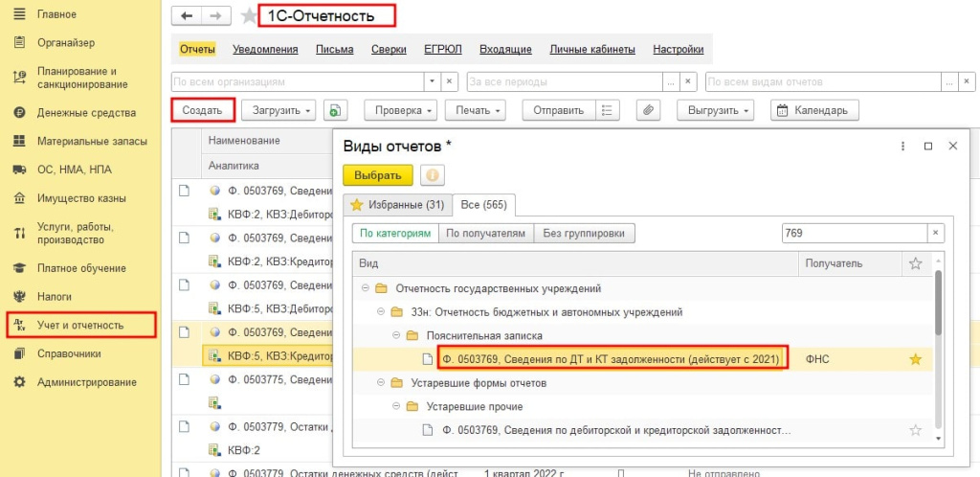Open the Проверка dropdown
The image size is (980, 477).
pos(401,110)
